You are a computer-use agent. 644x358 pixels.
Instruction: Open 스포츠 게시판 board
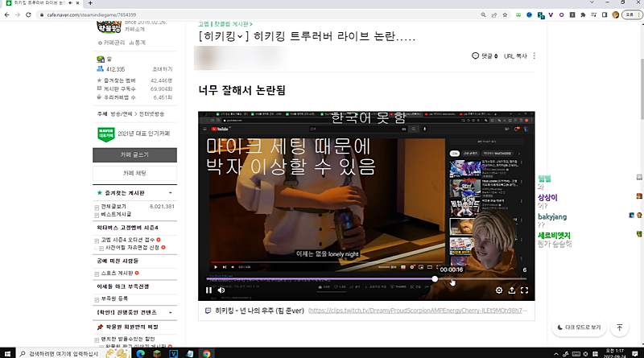pyautogui.click(x=117, y=273)
